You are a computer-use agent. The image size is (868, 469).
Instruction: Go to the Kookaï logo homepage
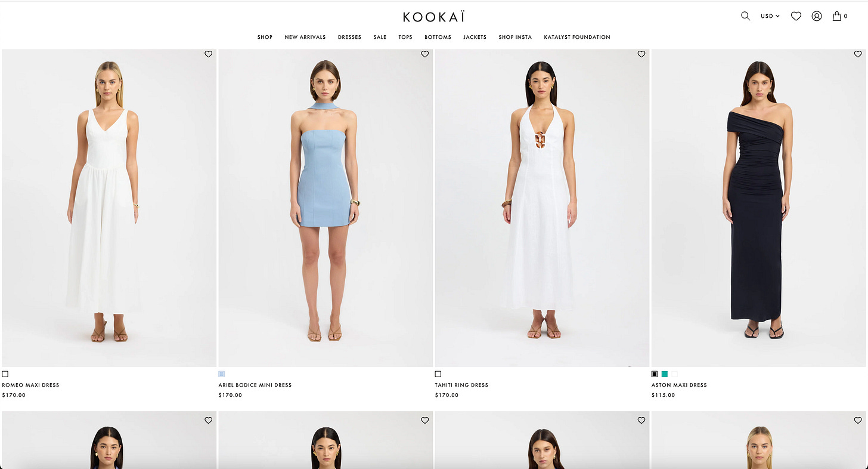pos(433,17)
